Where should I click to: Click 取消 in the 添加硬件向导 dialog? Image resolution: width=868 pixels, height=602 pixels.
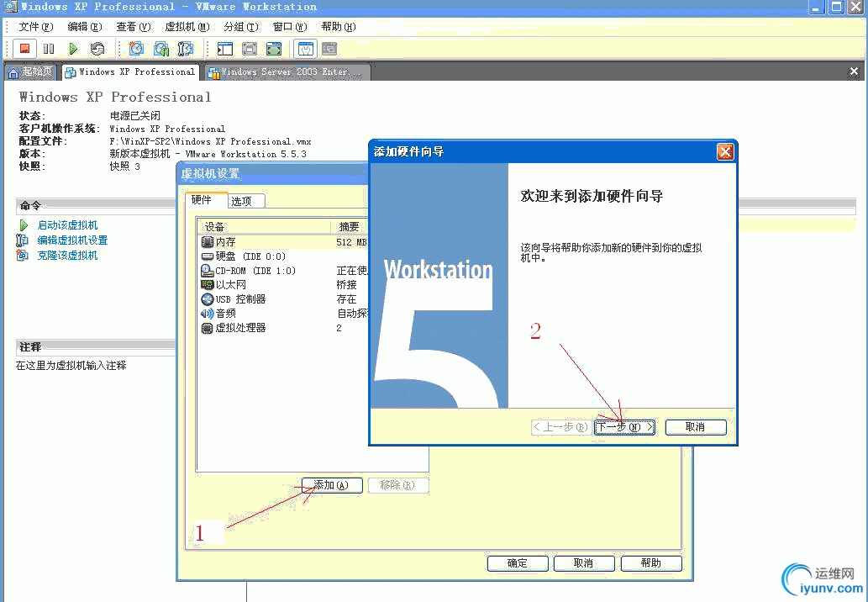(x=695, y=427)
